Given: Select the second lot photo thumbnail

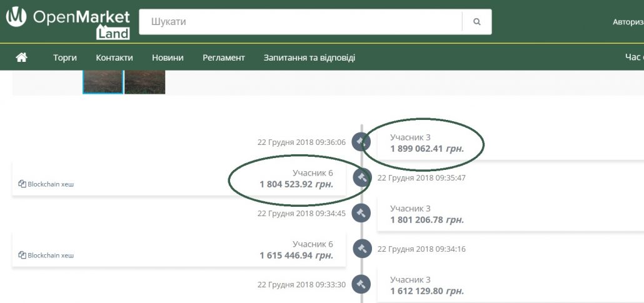Looking at the screenshot, I should [145, 82].
